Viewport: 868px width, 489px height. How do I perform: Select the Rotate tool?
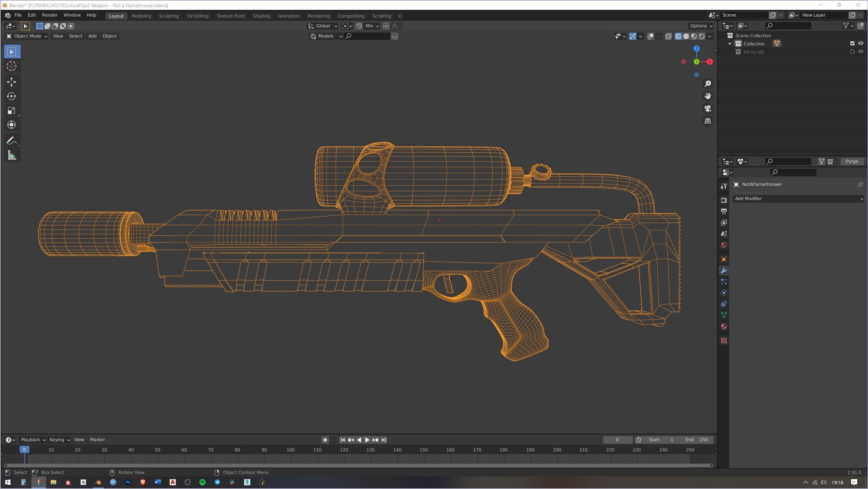coord(12,96)
